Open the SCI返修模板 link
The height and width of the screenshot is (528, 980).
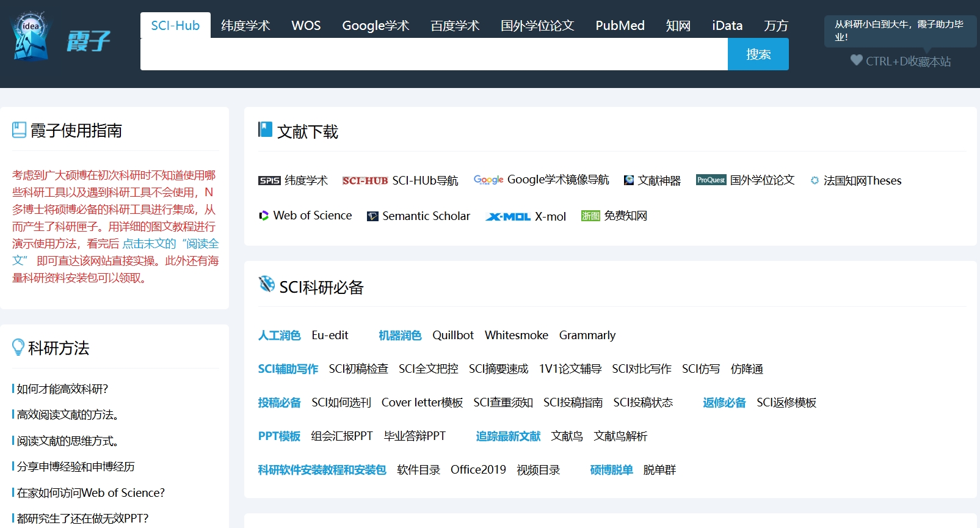[786, 402]
